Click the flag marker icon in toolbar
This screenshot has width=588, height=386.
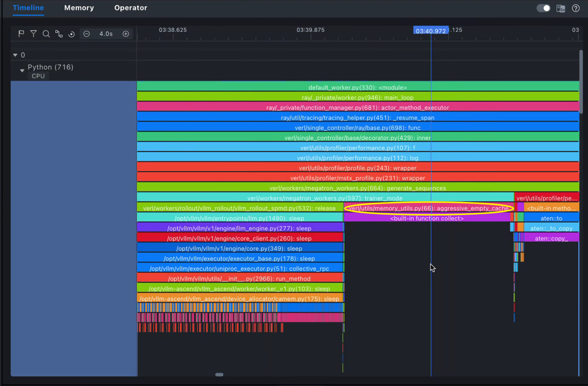click(21, 34)
